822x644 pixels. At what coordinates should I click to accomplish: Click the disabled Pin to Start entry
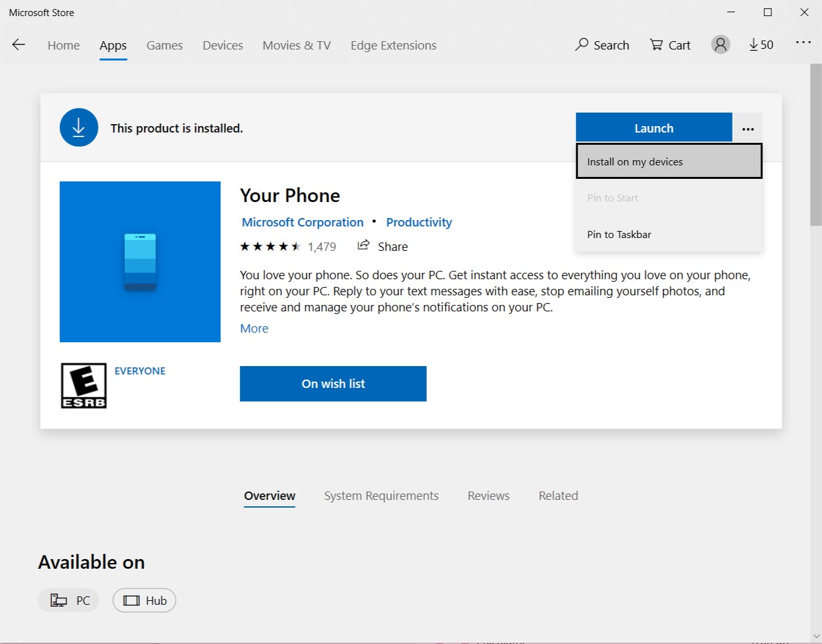[669, 198]
